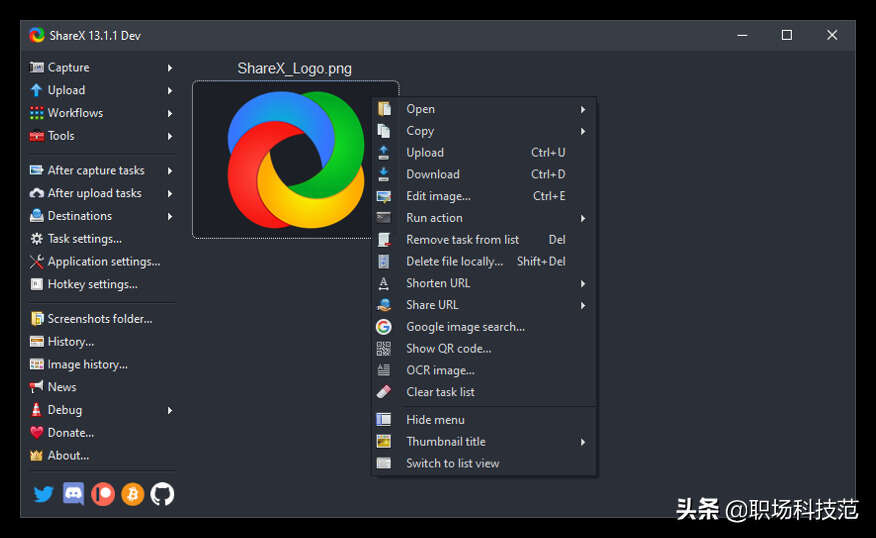This screenshot has width=876, height=538.
Task: Expand the Share URL submenu arrow
Action: point(583,306)
